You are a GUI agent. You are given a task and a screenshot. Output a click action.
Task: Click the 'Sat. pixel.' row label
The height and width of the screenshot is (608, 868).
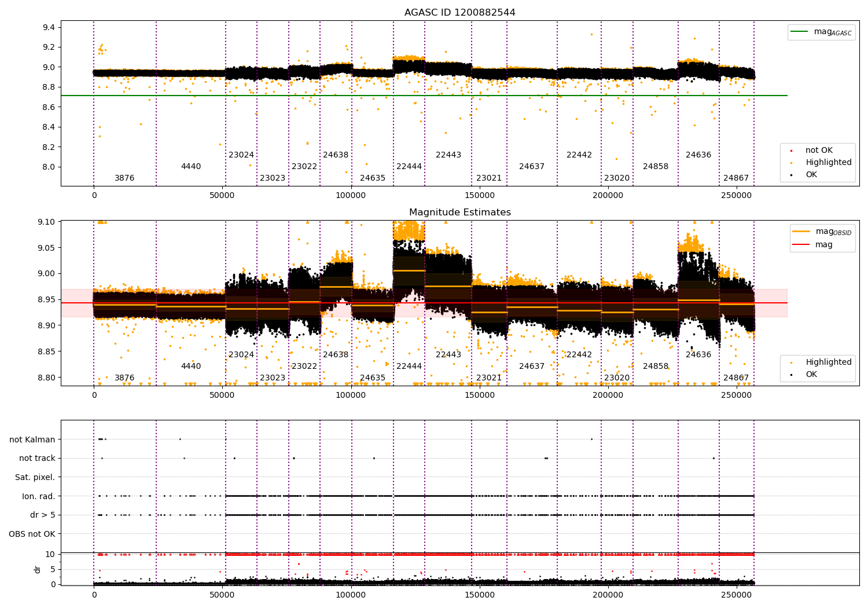35,477
